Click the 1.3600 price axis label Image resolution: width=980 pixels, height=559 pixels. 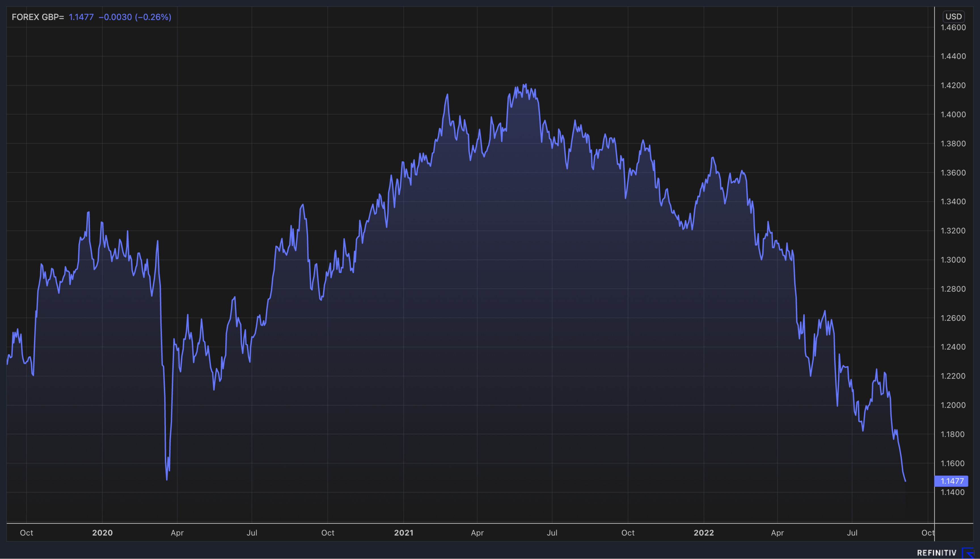953,173
